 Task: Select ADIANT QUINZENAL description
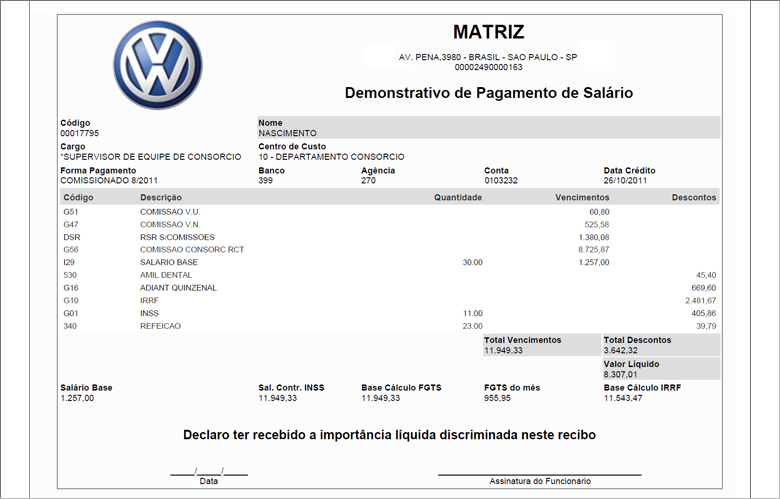tap(178, 288)
